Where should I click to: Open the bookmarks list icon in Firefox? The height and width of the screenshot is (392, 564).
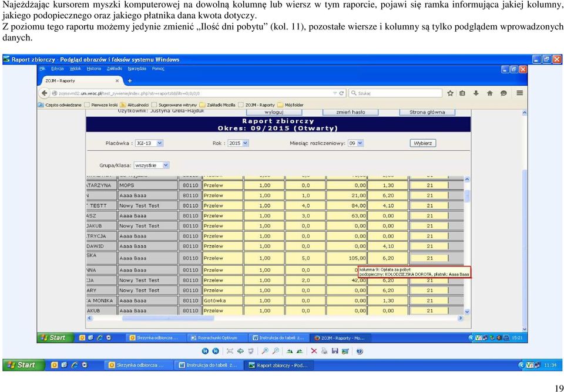462,93
